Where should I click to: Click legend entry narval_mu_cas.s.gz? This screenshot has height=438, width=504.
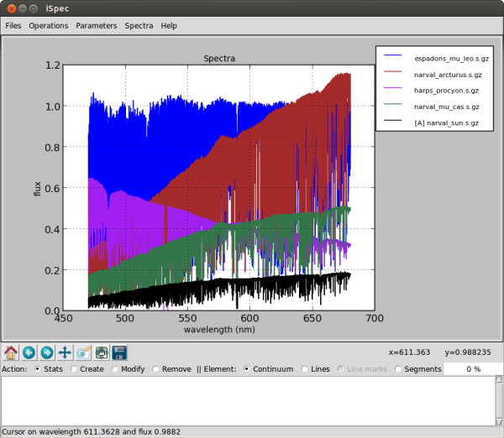coord(447,107)
